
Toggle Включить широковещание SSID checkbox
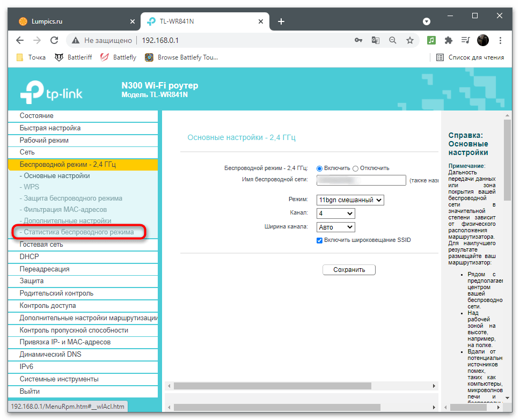pos(319,240)
